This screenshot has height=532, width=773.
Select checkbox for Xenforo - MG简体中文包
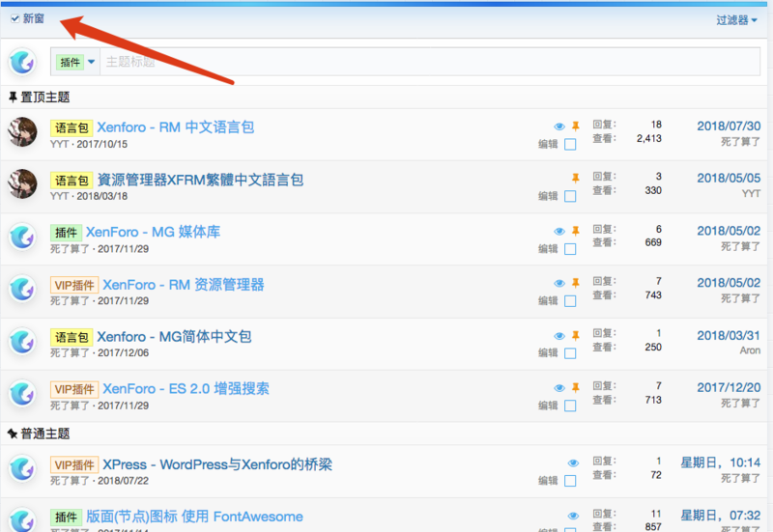point(570,353)
